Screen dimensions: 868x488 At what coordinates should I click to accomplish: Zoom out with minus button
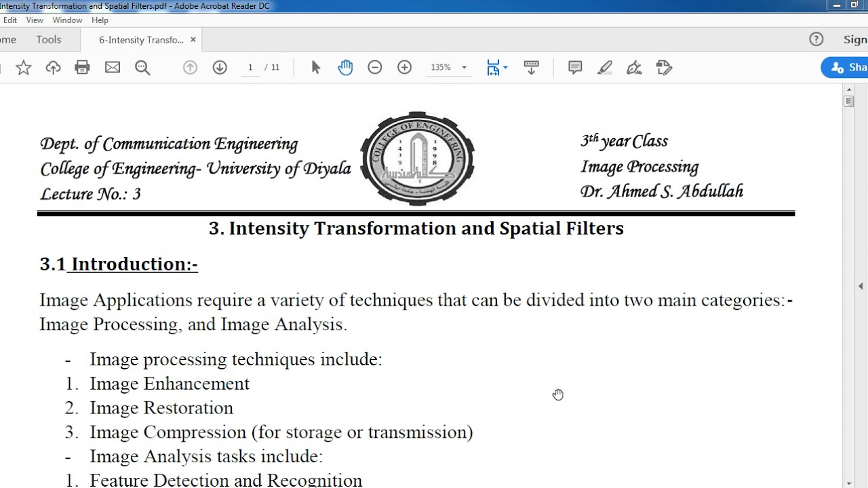[x=375, y=68]
